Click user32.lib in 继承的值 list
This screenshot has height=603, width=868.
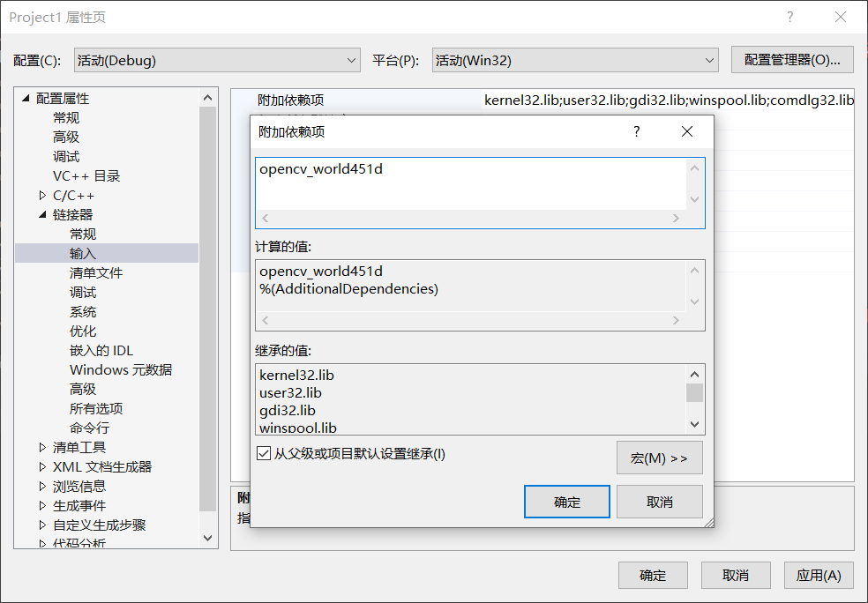(x=290, y=393)
